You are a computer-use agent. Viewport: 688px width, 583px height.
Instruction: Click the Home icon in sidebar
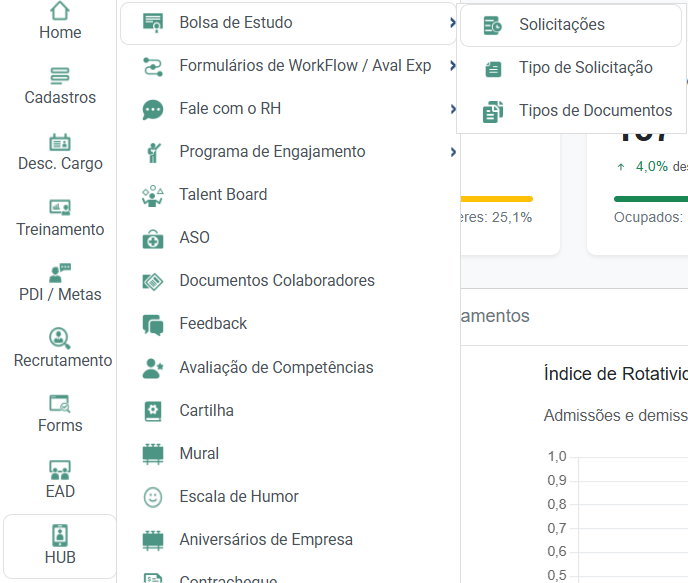point(60,11)
